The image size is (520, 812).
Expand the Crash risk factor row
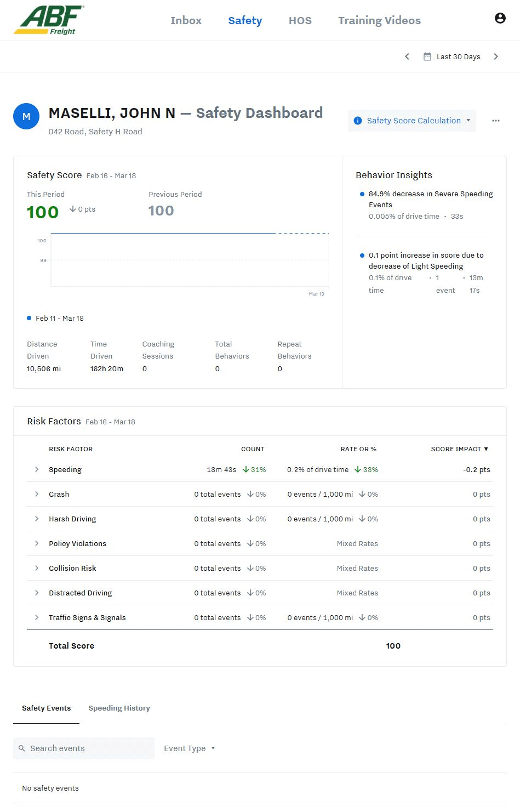(x=37, y=494)
